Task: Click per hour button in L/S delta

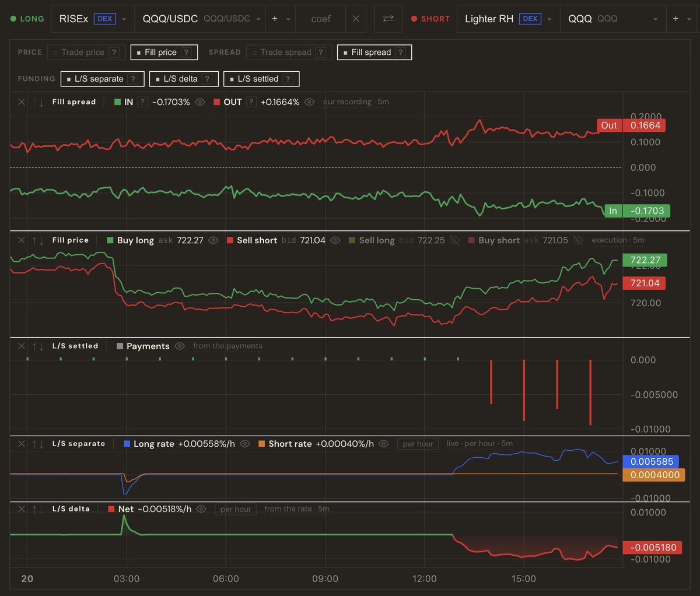Action: pos(236,509)
